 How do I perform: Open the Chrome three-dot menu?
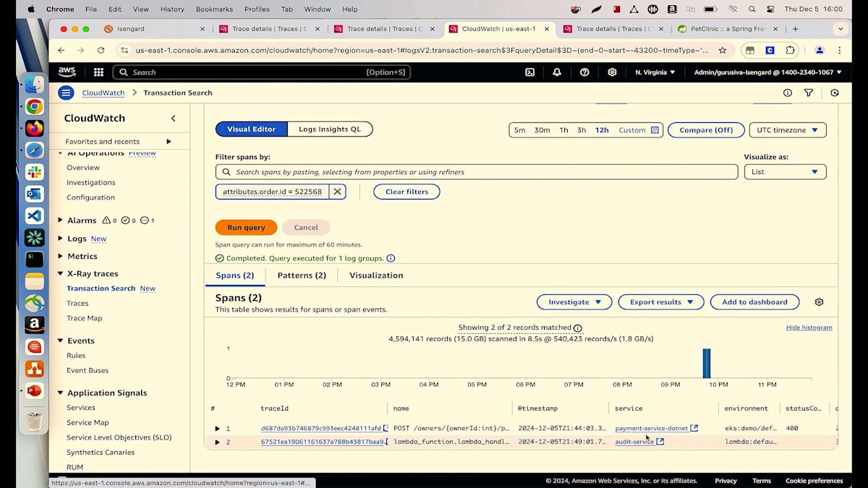839,51
